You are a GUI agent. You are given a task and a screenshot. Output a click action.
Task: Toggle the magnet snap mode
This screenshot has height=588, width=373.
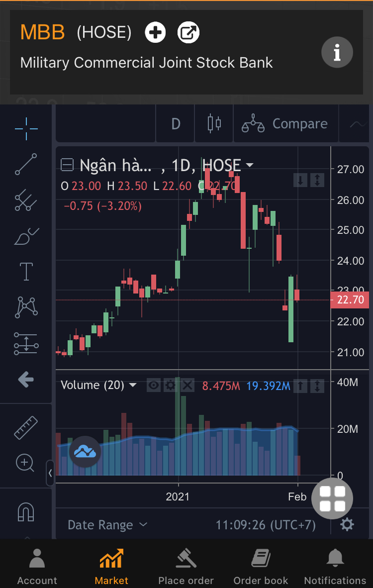pyautogui.click(x=26, y=512)
